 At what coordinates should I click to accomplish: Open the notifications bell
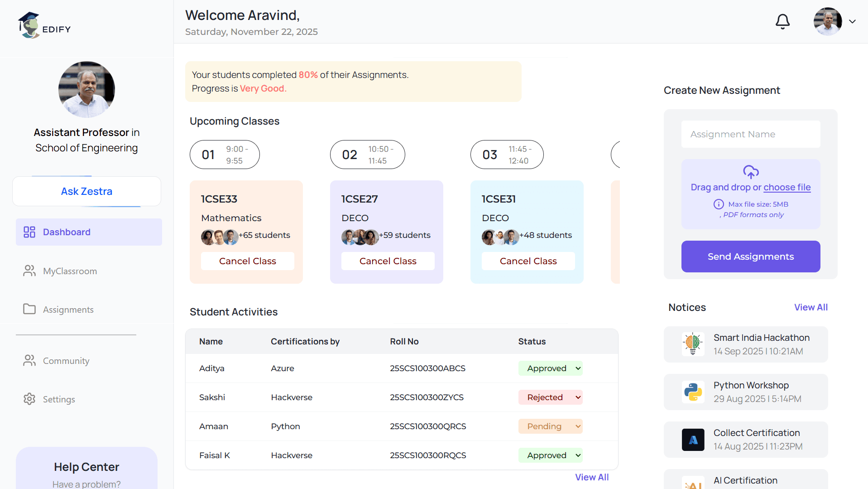pyautogui.click(x=782, y=22)
